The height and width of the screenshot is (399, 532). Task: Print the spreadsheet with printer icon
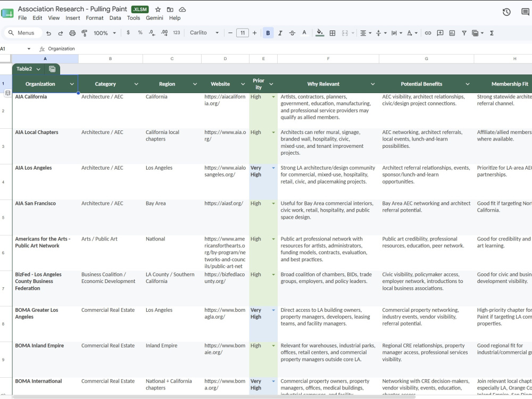pyautogui.click(x=72, y=33)
